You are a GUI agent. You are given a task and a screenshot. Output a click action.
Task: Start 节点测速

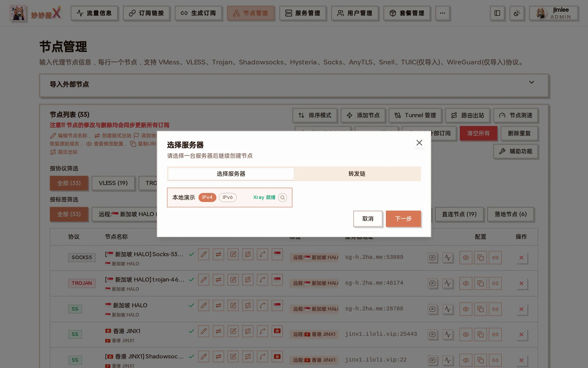pyautogui.click(x=516, y=115)
